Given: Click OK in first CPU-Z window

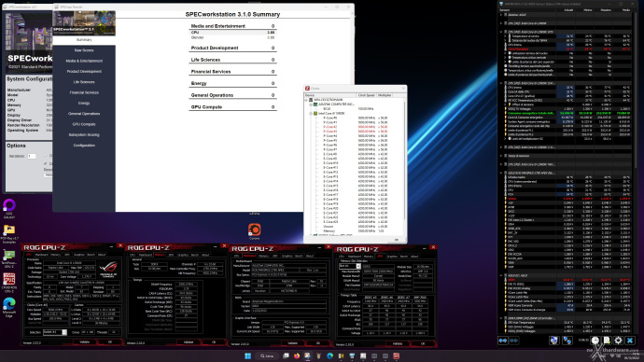Looking at the screenshot, I should click(x=109, y=341).
